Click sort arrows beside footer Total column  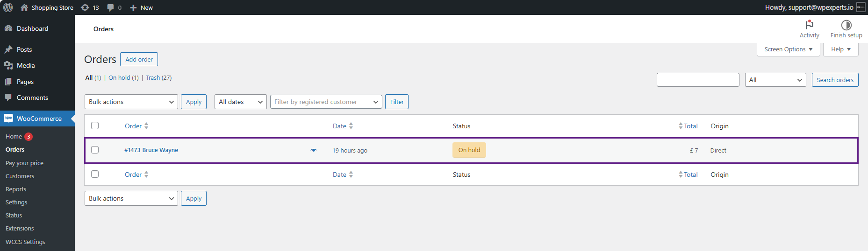pos(681,174)
